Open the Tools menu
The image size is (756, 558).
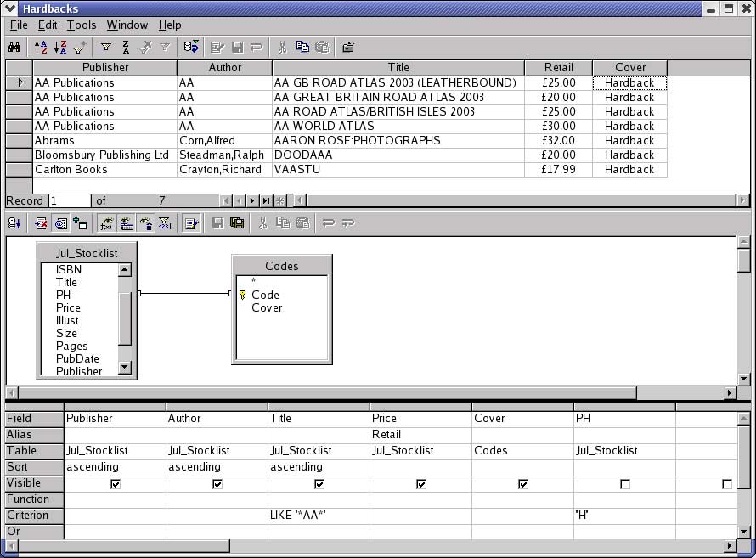coord(82,25)
